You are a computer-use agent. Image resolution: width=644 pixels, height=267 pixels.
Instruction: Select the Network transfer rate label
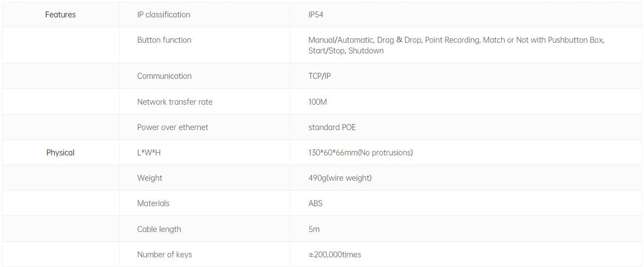pyautogui.click(x=175, y=102)
